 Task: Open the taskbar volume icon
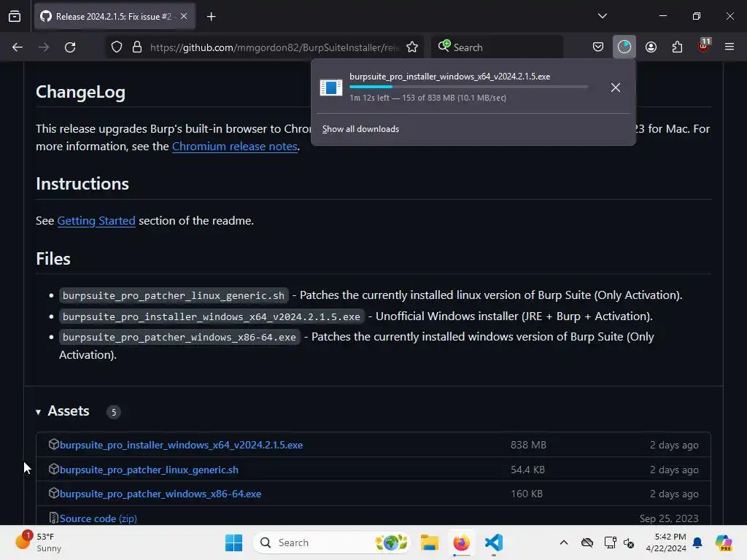pos(629,542)
